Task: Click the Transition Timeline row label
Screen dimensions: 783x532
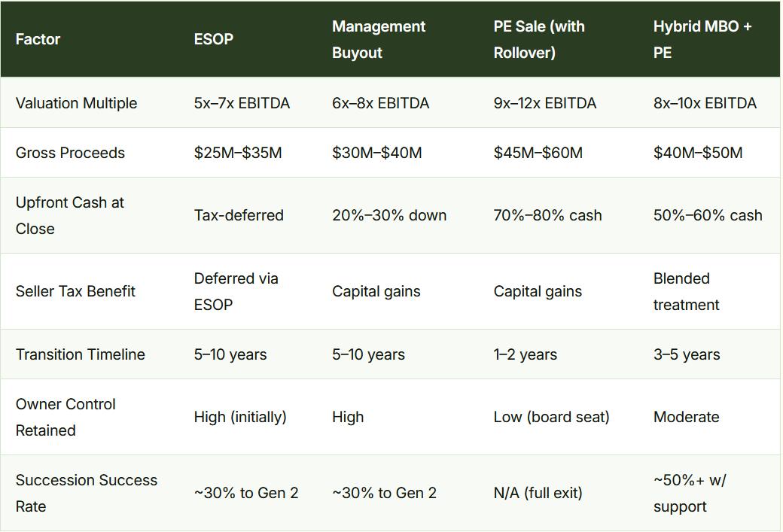Action: [81, 354]
